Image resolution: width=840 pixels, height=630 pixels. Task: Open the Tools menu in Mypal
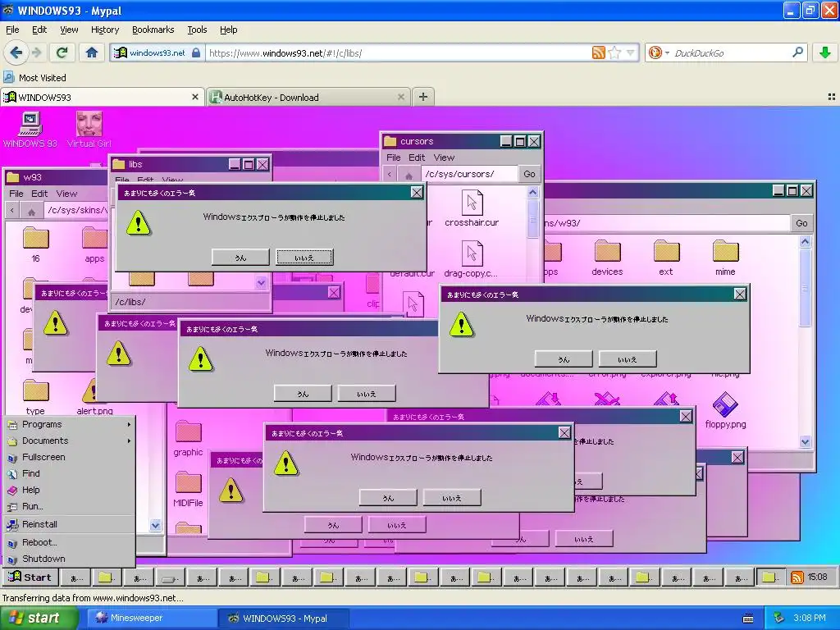pos(197,30)
